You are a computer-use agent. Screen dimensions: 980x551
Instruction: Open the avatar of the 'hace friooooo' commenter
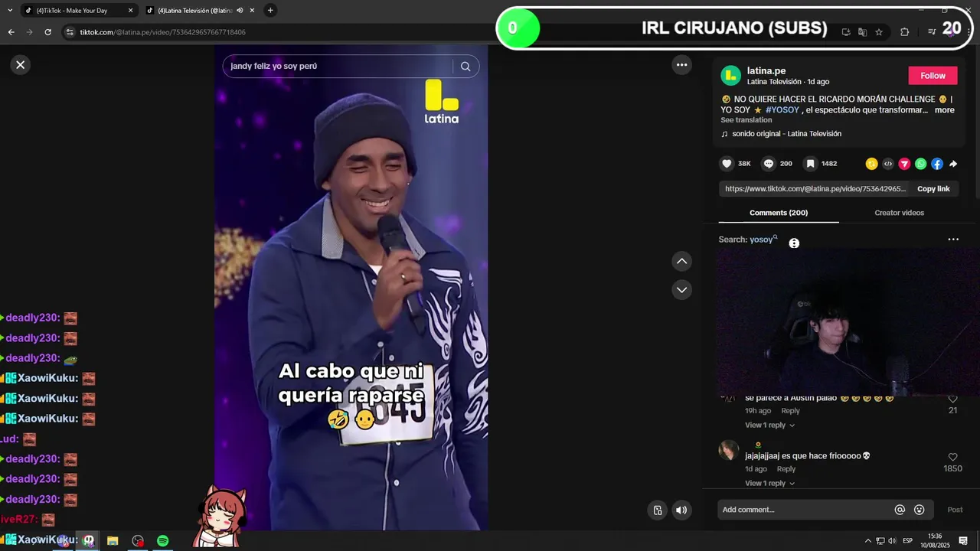click(x=728, y=451)
